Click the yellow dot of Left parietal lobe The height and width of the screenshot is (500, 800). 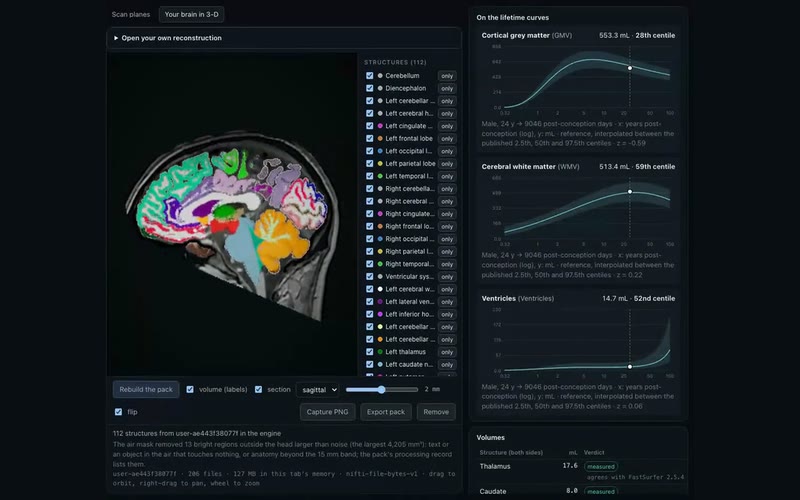[380, 164]
